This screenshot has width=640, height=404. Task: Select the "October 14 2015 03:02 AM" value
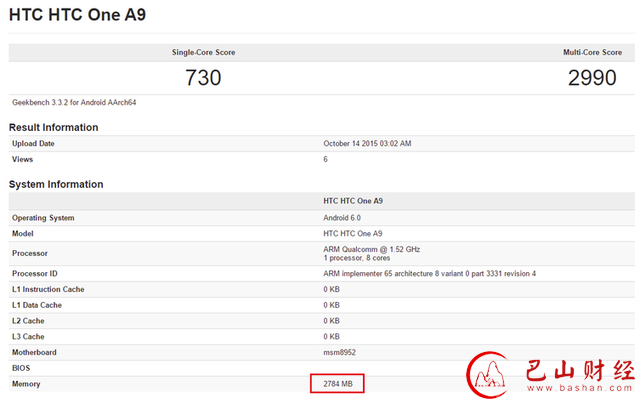[x=367, y=144]
